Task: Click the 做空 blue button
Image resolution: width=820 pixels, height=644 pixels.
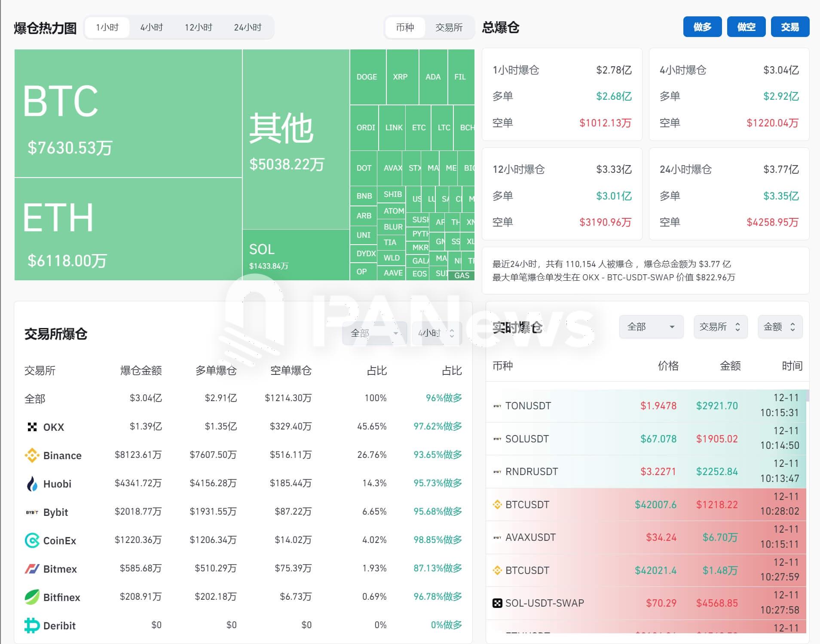Action: pyautogui.click(x=746, y=27)
